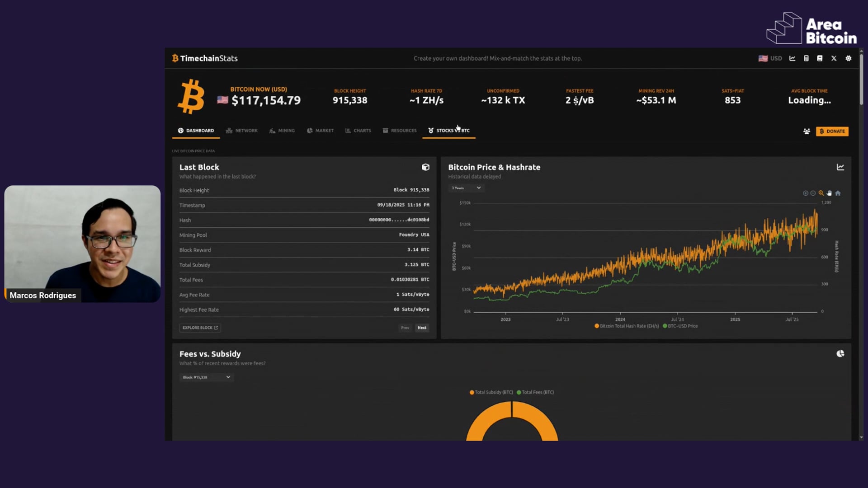Open the settings gear in header

(848, 58)
